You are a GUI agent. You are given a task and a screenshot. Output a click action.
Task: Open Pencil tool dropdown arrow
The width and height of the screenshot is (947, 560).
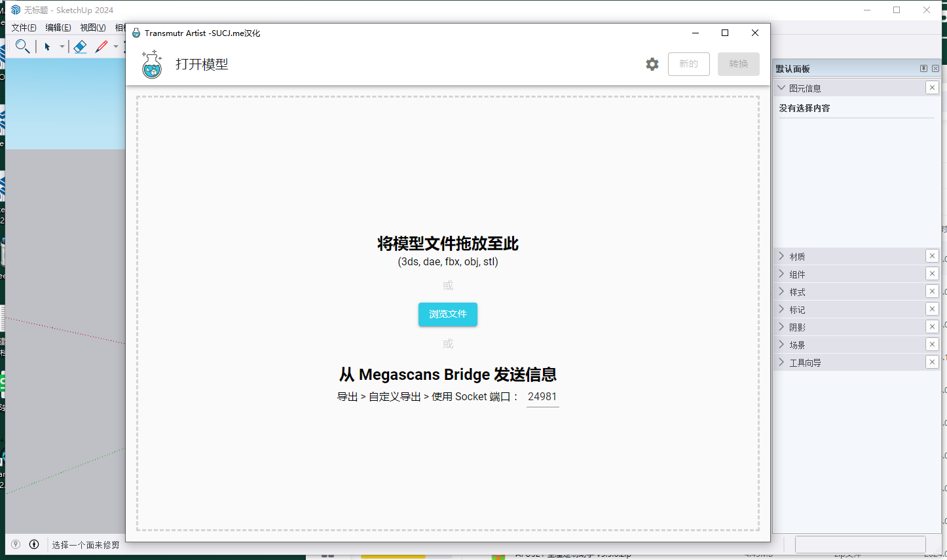click(x=116, y=47)
